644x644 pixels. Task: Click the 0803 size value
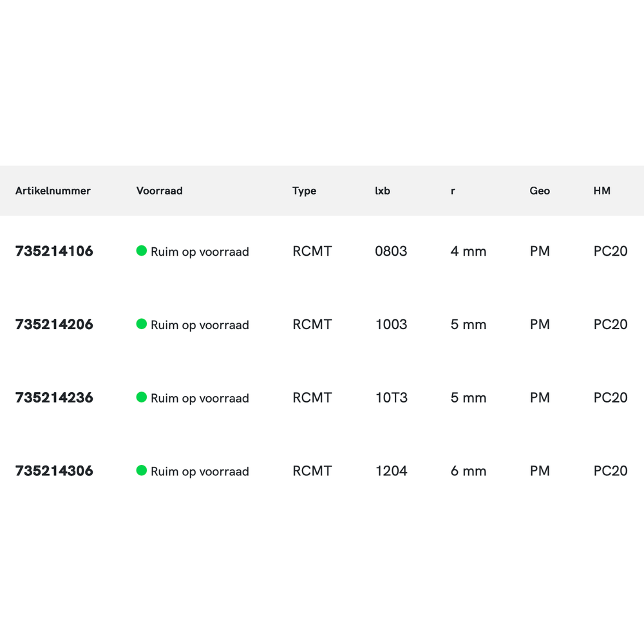pos(391,251)
